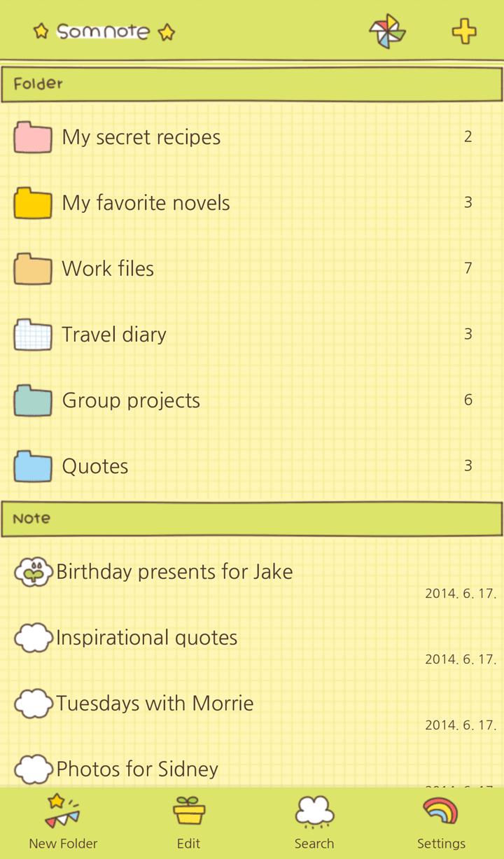The height and width of the screenshot is (859, 504).
Task: Open the Tuesdays with Morrie note
Action: 155,704
